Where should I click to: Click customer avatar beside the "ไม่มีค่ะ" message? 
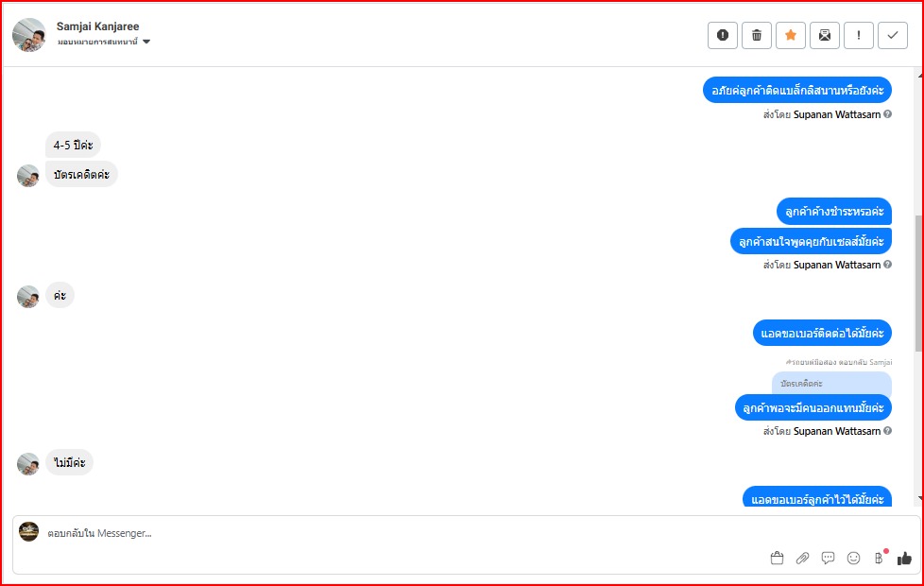(x=28, y=463)
